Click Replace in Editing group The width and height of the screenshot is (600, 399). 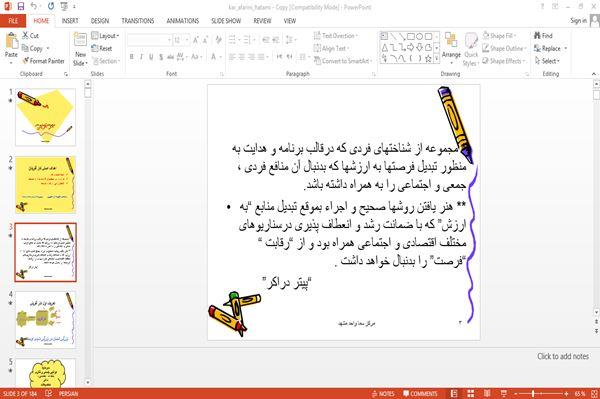pyautogui.click(x=550, y=48)
